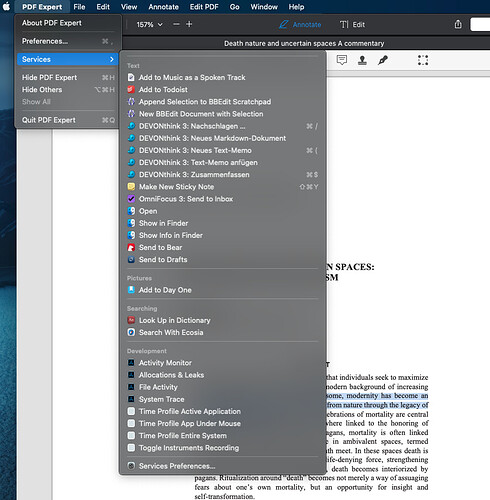
Task: Switch to Edit mode
Action: [352, 25]
